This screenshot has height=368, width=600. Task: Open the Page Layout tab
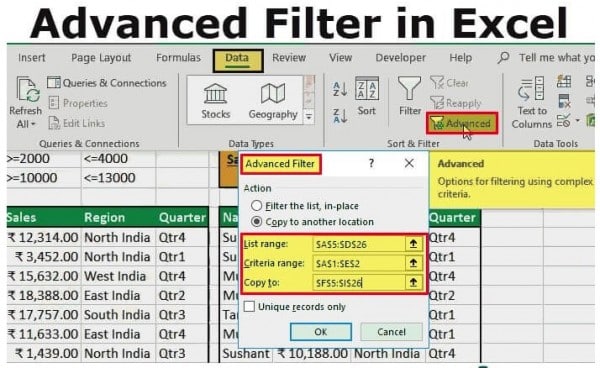pos(101,58)
